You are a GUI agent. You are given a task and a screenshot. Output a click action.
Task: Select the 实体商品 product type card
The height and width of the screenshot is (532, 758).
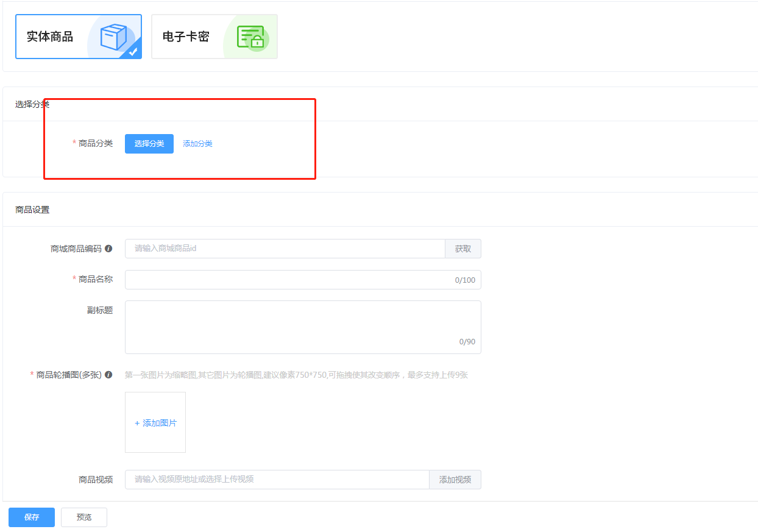79,37
